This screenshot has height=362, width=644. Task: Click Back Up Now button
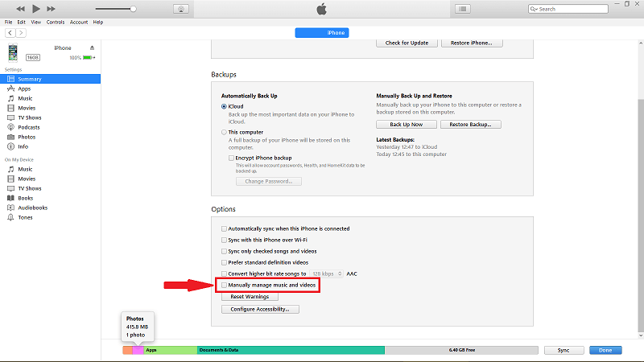point(407,125)
